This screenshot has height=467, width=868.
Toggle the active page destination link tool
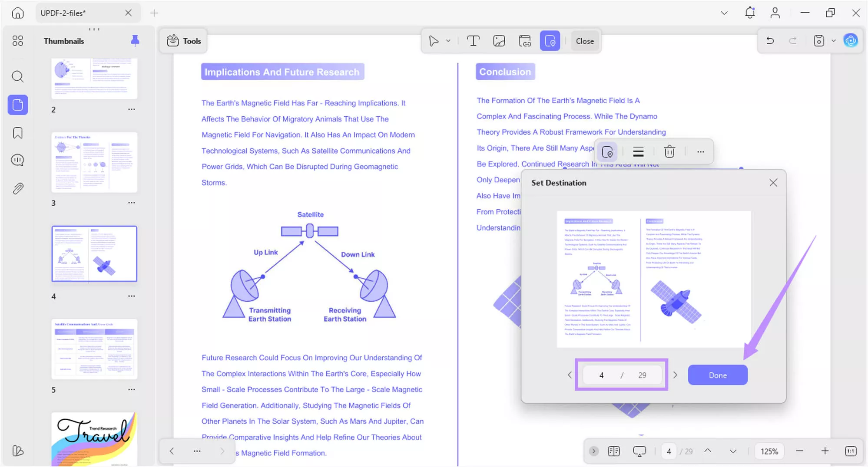550,41
